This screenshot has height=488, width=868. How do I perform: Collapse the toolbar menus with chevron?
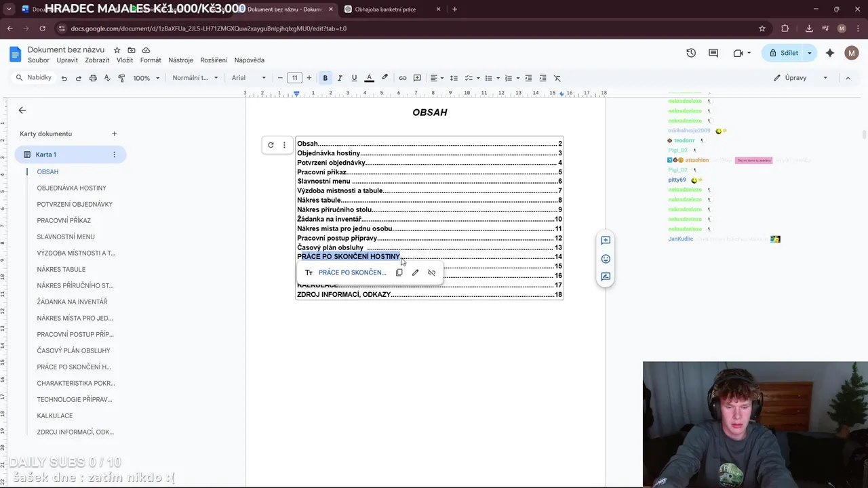click(848, 78)
